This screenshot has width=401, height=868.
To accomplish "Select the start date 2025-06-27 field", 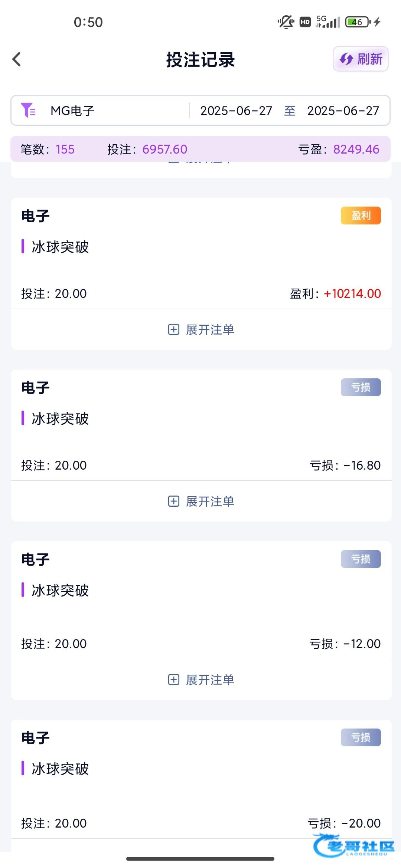I will pyautogui.click(x=236, y=111).
